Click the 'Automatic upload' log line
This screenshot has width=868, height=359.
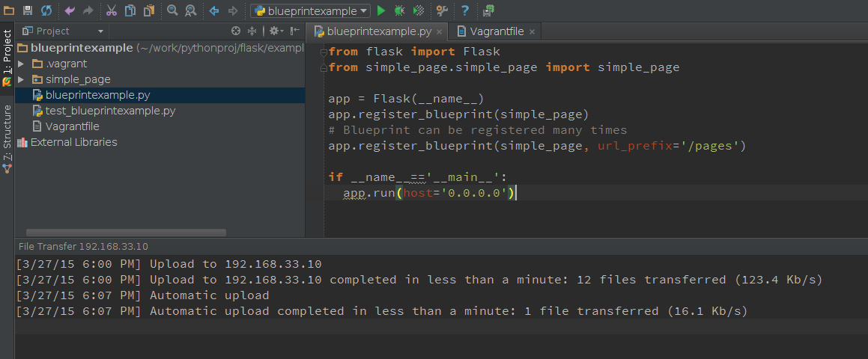(x=143, y=295)
